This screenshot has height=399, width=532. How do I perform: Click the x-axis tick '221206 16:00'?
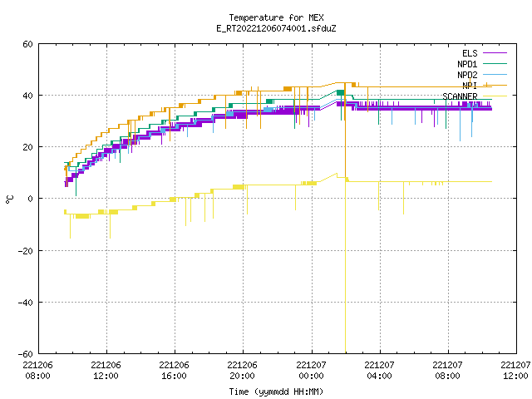point(175,371)
